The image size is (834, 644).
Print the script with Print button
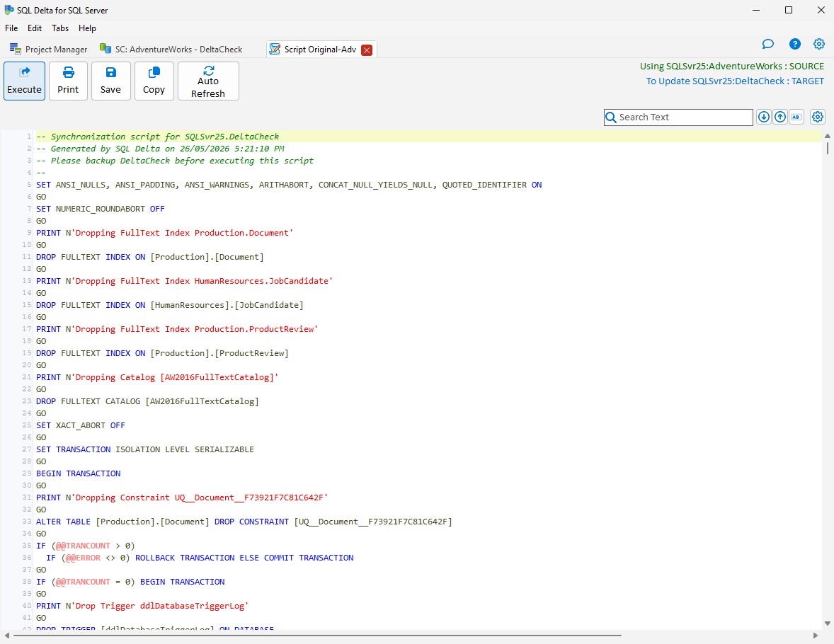68,81
